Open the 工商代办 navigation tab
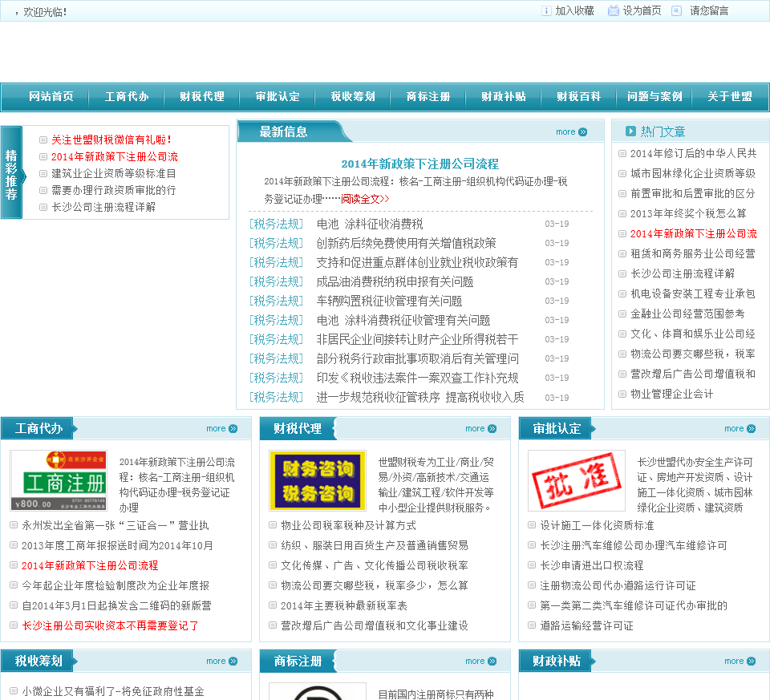The width and height of the screenshot is (770, 700). (x=127, y=97)
